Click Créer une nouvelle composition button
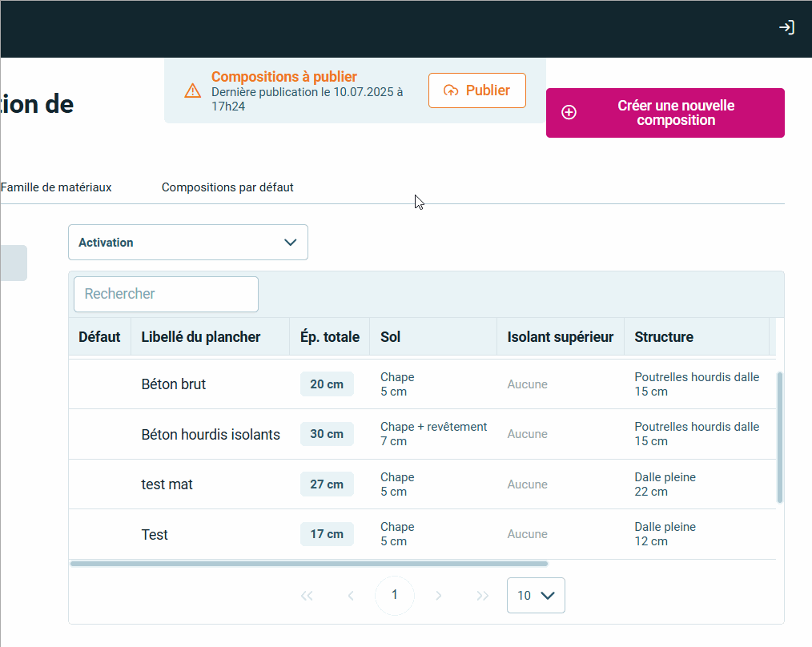The height and width of the screenshot is (647, 812). [665, 113]
